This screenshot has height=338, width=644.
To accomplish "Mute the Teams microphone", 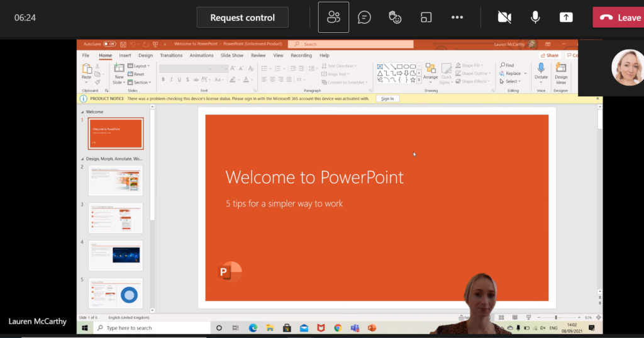I will click(535, 18).
